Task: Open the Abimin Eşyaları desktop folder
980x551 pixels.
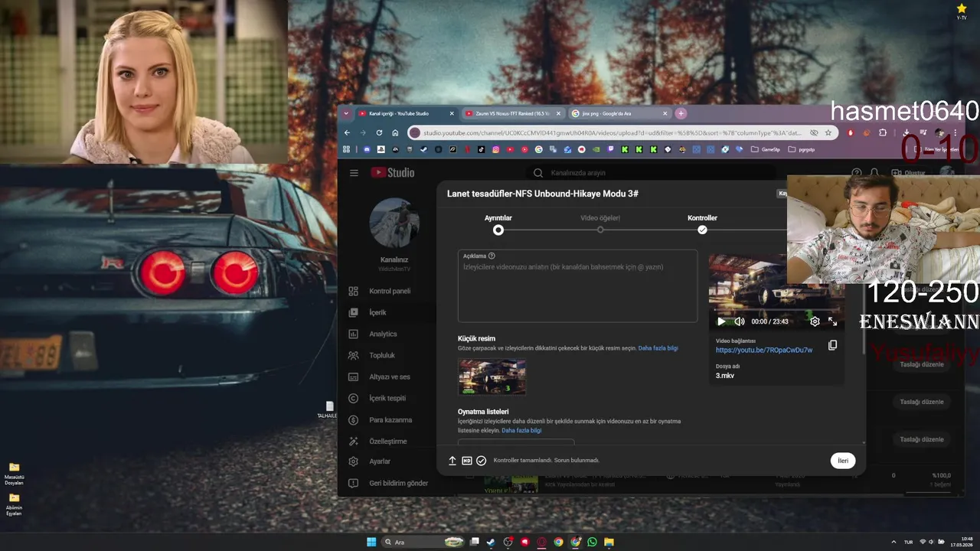Action: click(14, 504)
